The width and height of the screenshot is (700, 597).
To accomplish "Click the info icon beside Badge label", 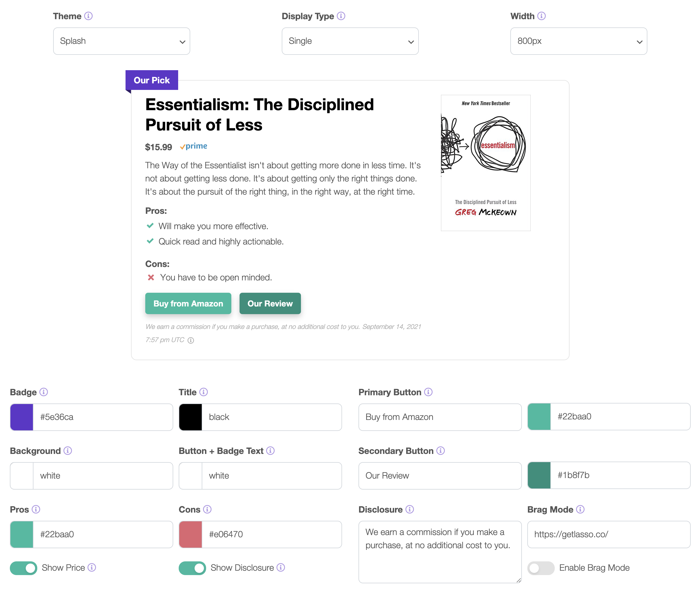I will 44,392.
